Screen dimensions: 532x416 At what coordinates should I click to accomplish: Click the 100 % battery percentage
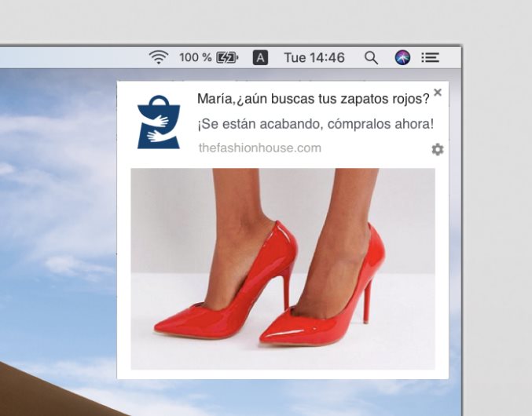coord(195,57)
